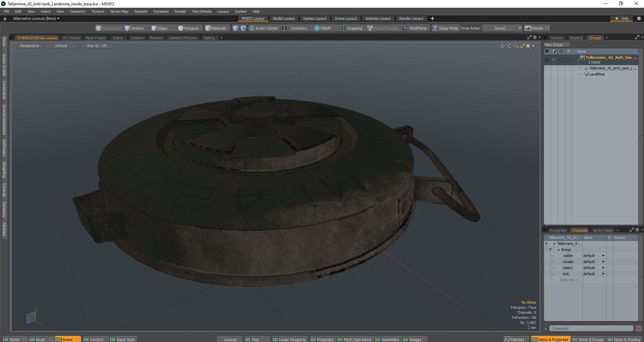Click the Items & Groups layout button
This screenshot has width=644, height=342.
pos(588,339)
